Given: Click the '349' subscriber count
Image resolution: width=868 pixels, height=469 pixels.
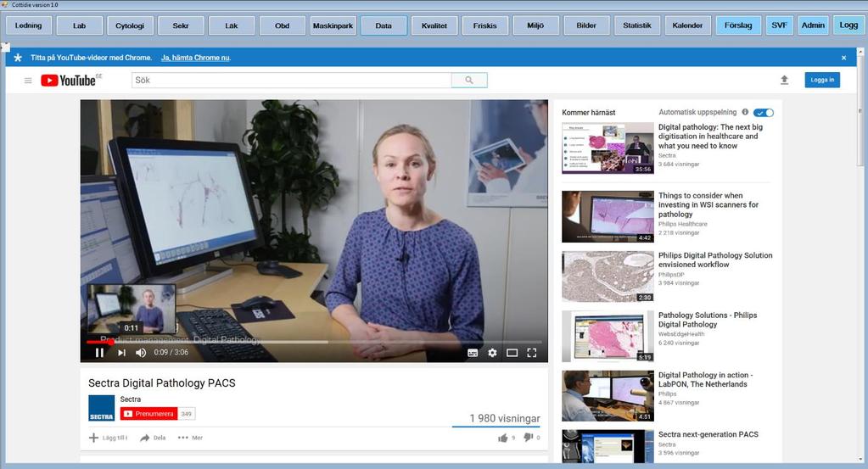Looking at the screenshot, I should click(x=186, y=414).
